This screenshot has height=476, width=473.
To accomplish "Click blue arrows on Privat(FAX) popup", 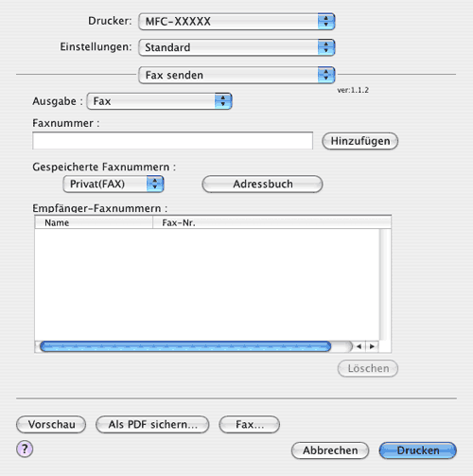I will pyautogui.click(x=155, y=184).
